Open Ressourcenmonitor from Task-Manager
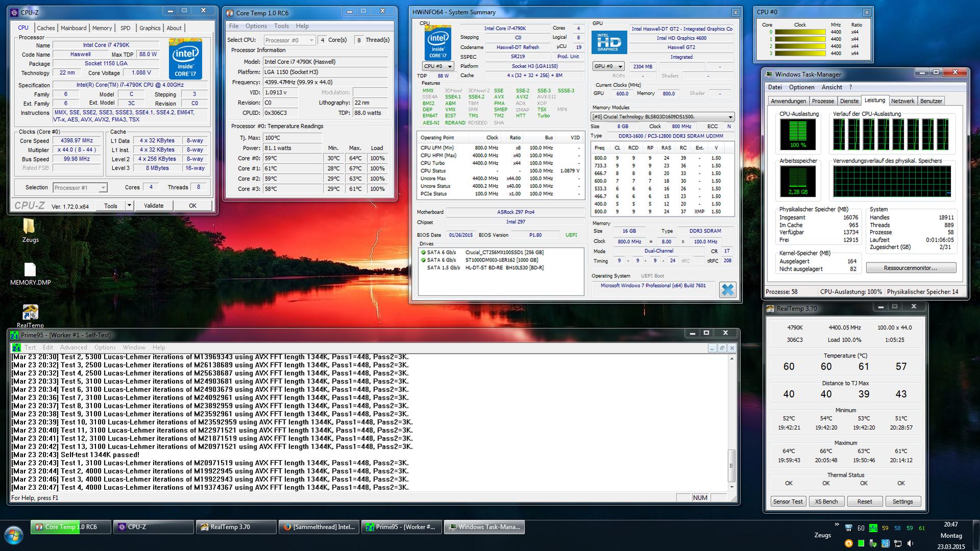 pos(911,268)
